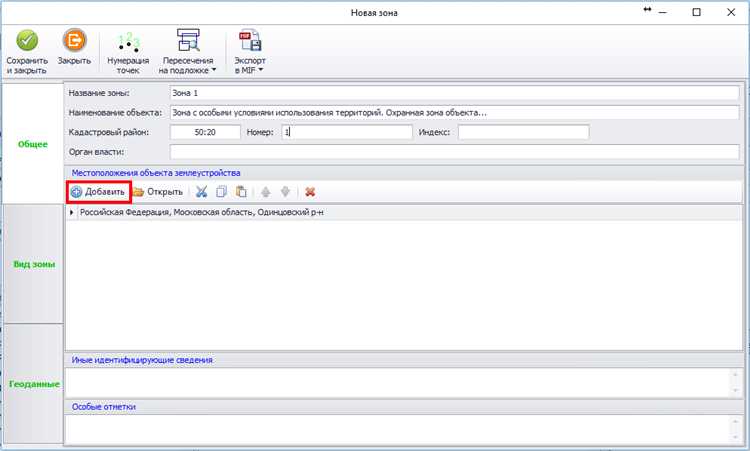
Task: Switch to the Общее tab
Action: pyautogui.click(x=33, y=144)
